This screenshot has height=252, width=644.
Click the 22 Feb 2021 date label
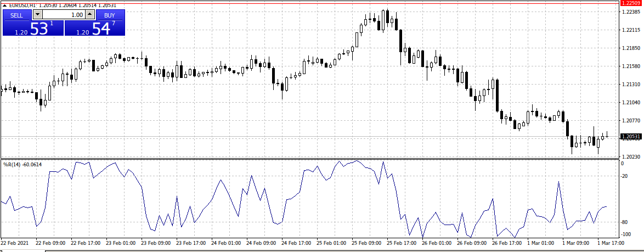[x=15, y=242]
